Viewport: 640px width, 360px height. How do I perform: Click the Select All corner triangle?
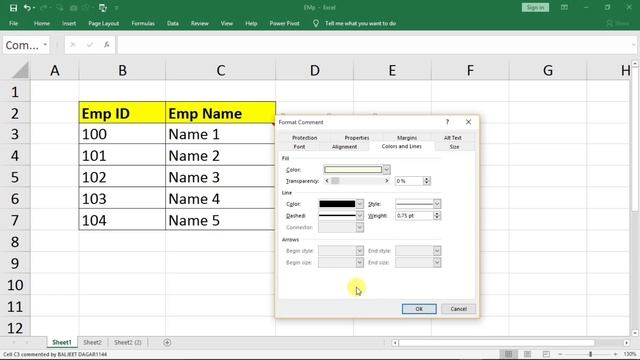pyautogui.click(x=20, y=70)
